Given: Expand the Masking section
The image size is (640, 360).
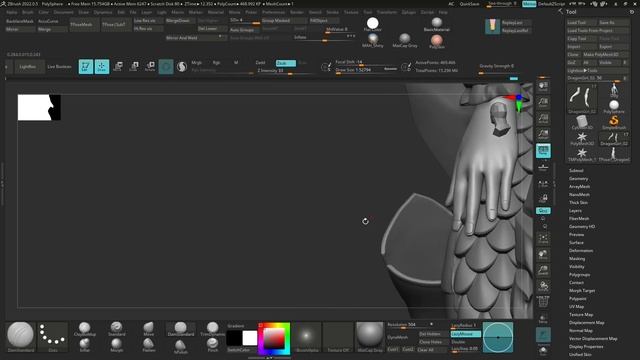Looking at the screenshot, I should [577, 259].
